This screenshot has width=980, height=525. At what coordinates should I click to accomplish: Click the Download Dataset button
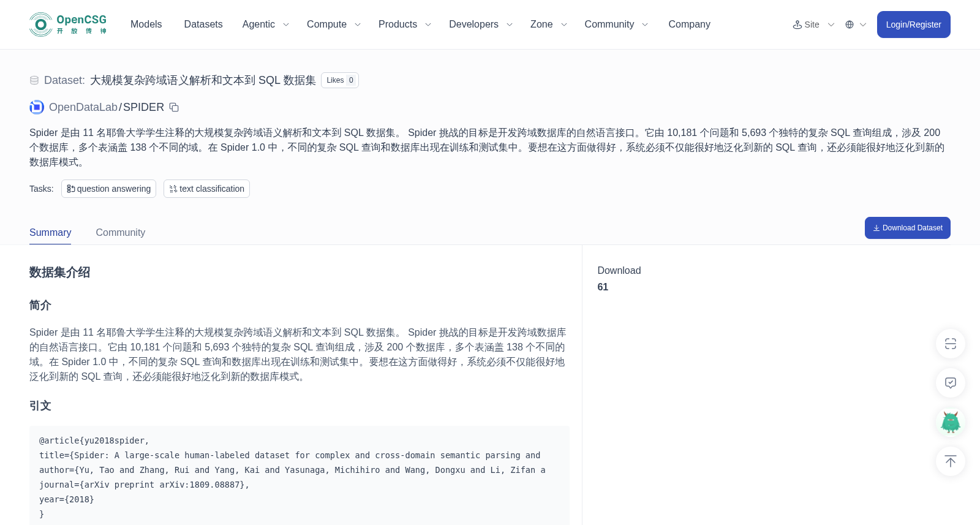pos(907,228)
